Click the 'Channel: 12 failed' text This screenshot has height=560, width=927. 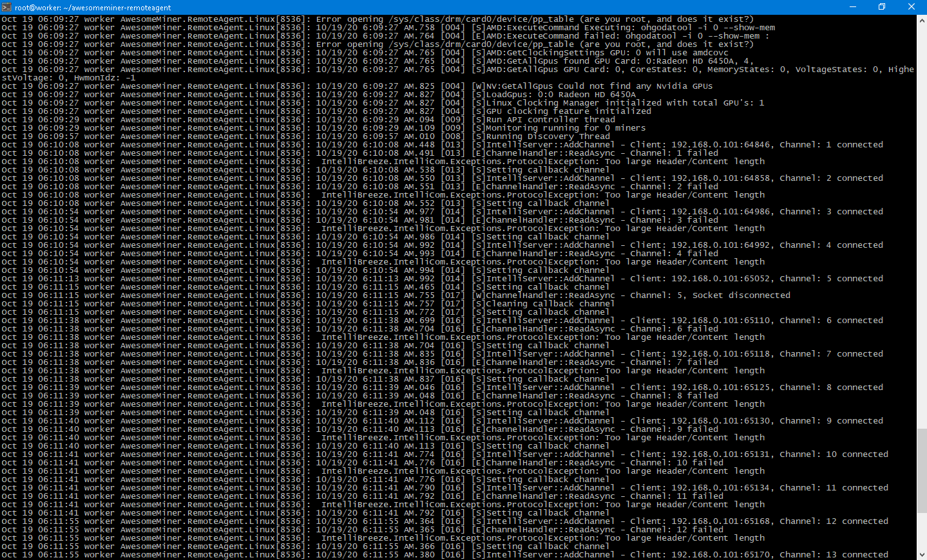[x=676, y=530]
